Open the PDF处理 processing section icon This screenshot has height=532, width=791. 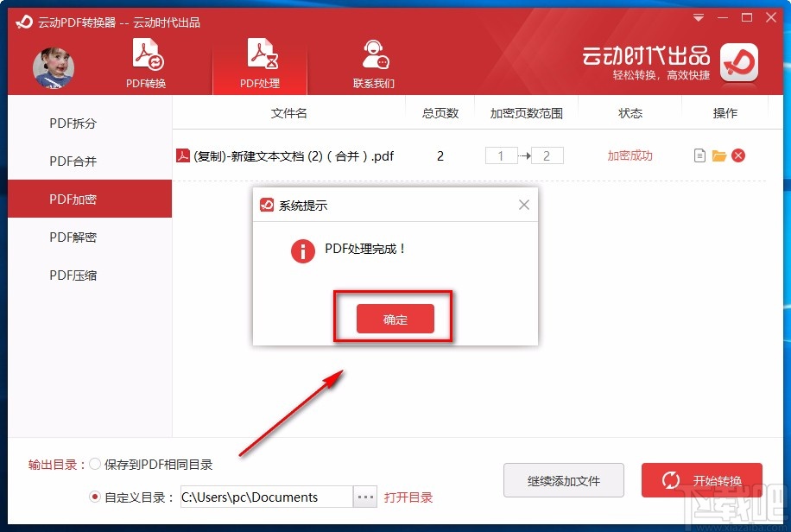pos(260,54)
